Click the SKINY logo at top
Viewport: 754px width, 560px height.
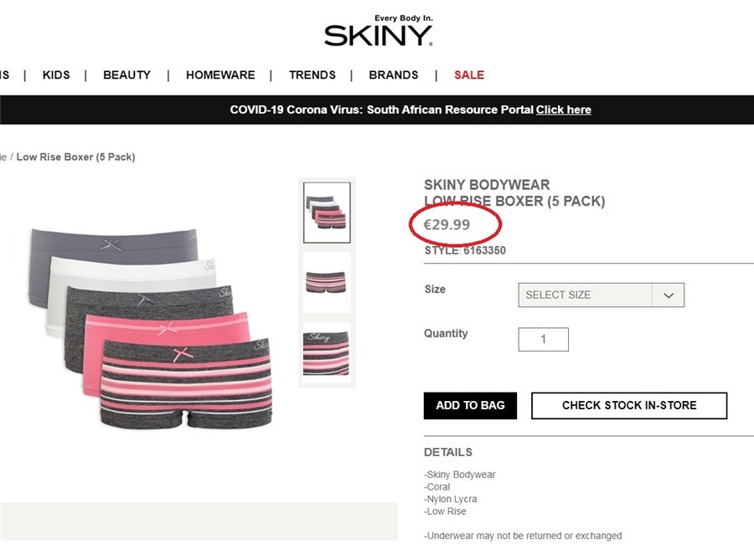pos(379,31)
